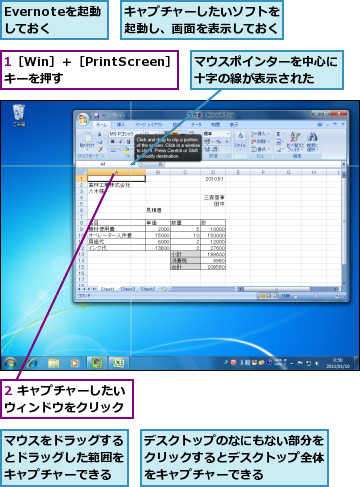This screenshot has width=360, height=487.
Task: Select the Sheet3 worksheet tab
Action: tap(127, 289)
